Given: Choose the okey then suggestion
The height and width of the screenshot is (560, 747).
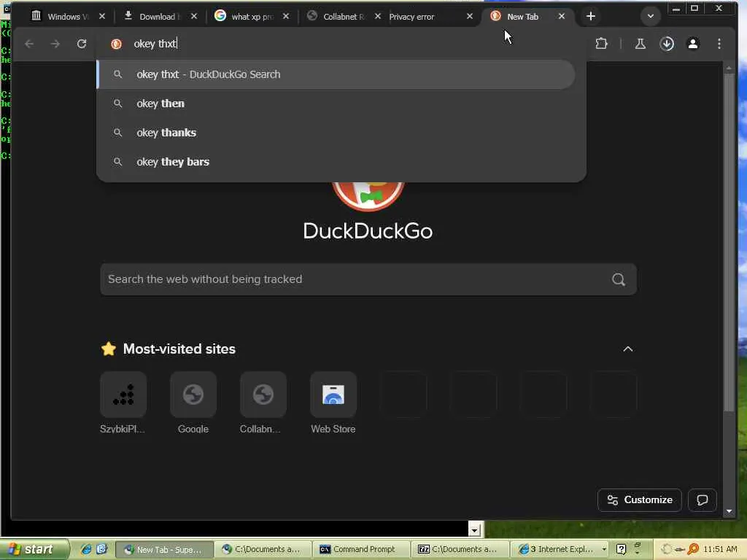Looking at the screenshot, I should [336, 104].
